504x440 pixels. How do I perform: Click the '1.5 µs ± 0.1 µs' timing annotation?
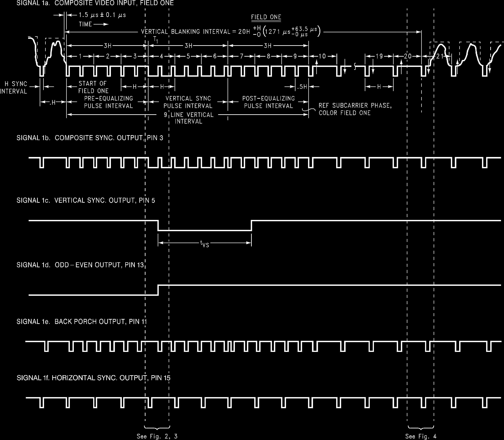click(x=102, y=15)
